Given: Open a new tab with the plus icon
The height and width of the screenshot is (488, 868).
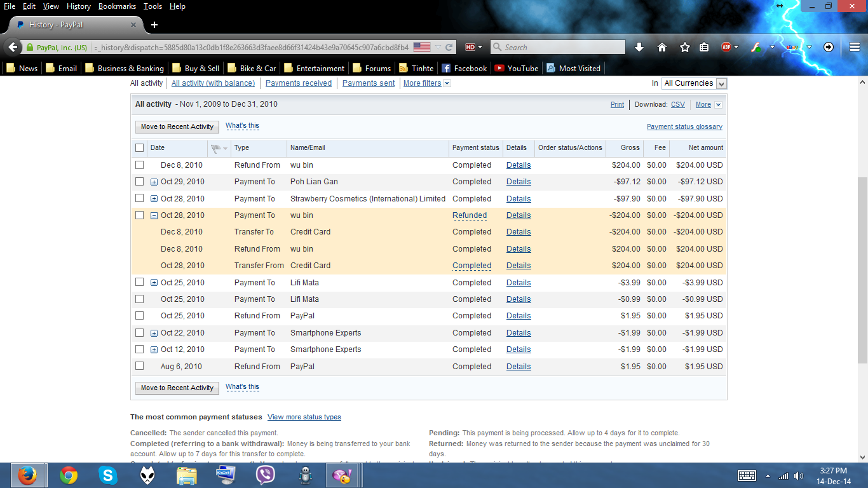Looking at the screenshot, I should pos(154,25).
